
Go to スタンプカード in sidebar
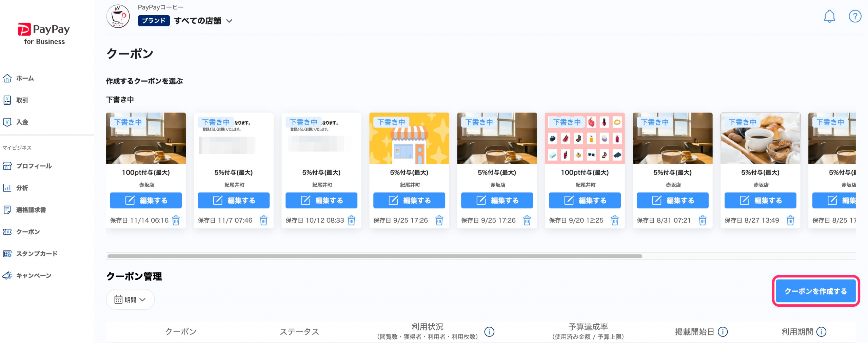coord(37,254)
